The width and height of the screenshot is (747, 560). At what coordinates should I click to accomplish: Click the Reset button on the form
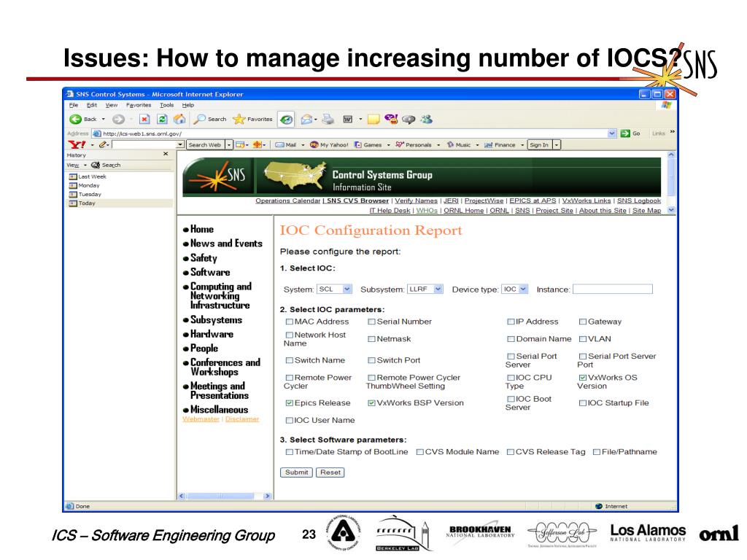(x=330, y=472)
